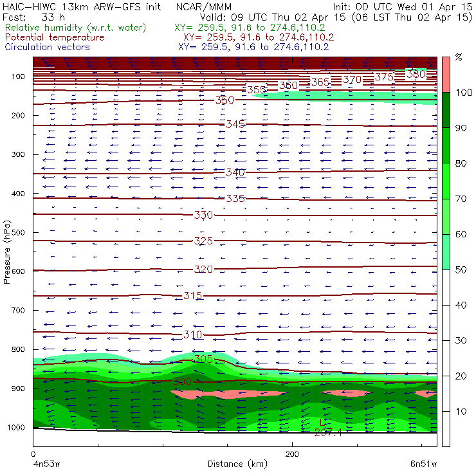Click the '500' pressure axis label
The image size is (476, 476).
pyautogui.click(x=18, y=233)
